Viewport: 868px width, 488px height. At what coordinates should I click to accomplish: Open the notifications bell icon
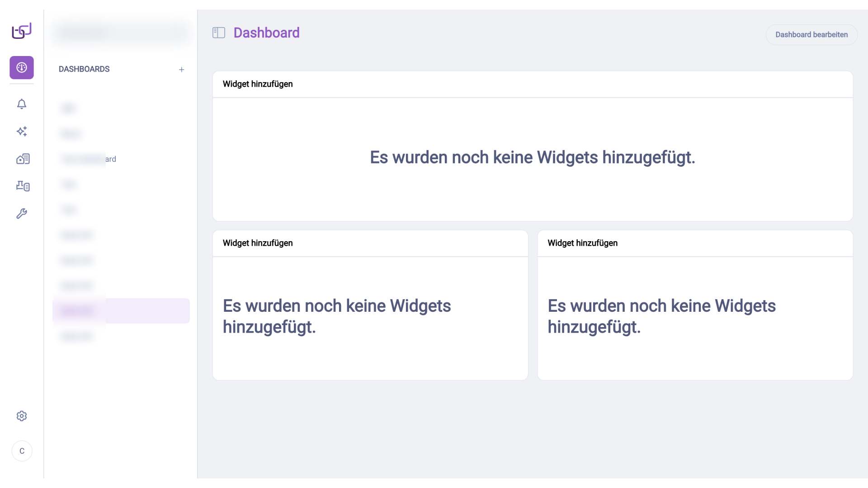pos(21,104)
